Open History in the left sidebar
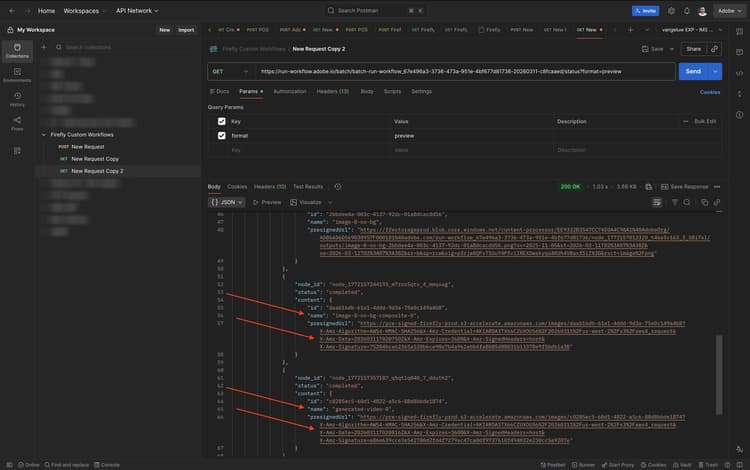The image size is (750, 470). [x=17, y=99]
